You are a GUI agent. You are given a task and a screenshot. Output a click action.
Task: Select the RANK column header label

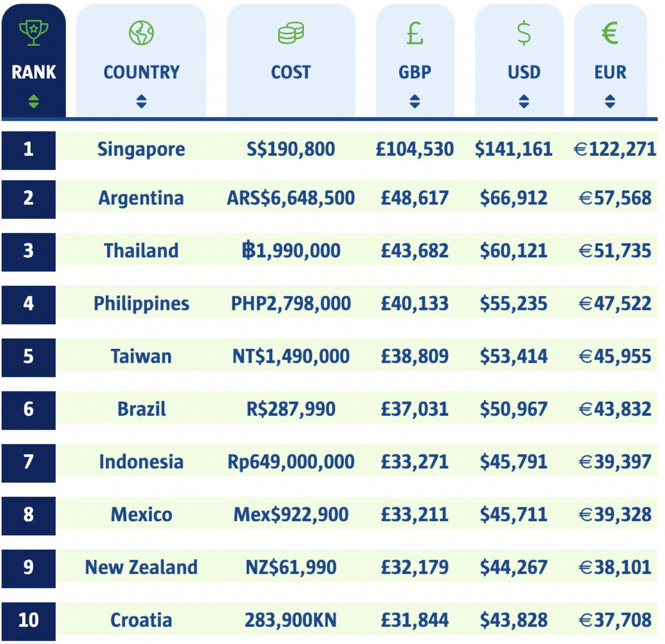(34, 72)
